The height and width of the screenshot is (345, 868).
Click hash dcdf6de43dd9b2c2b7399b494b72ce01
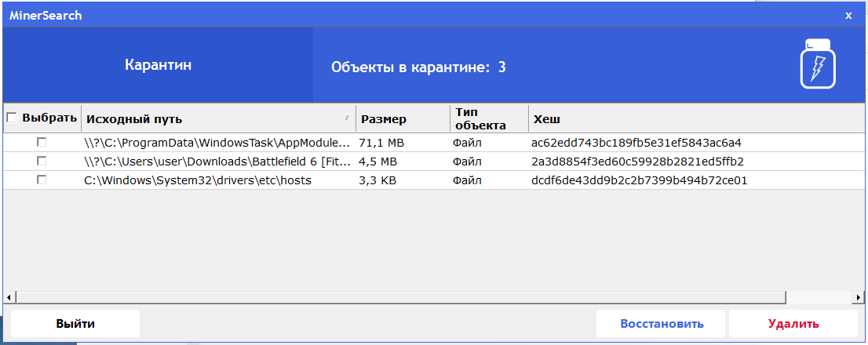click(x=640, y=180)
